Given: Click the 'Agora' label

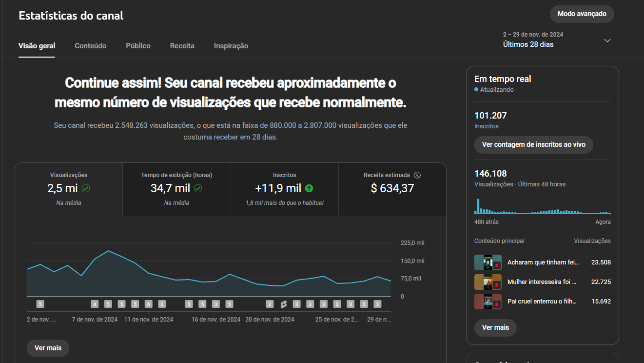Looking at the screenshot, I should [603, 222].
